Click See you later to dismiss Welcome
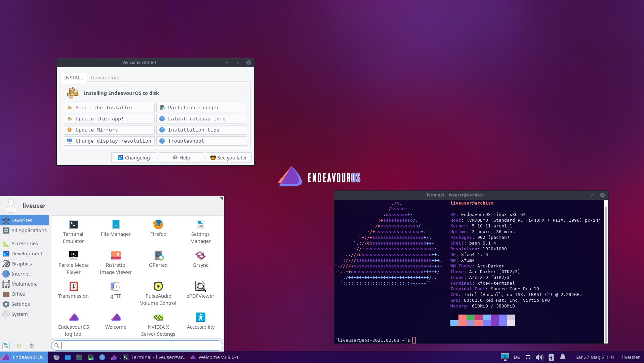The height and width of the screenshot is (363, 644). 229,158
